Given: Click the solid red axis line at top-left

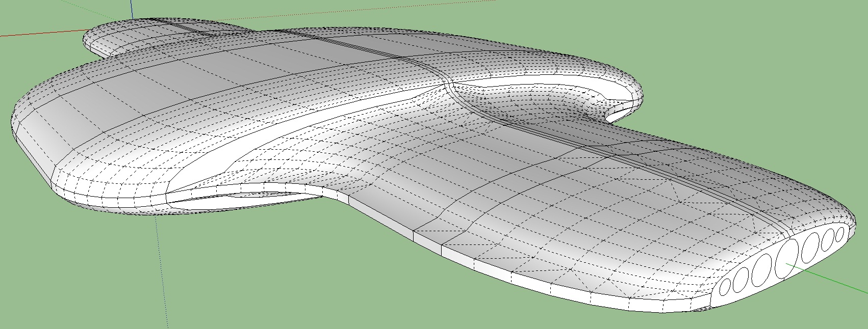Looking at the screenshot, I should (41, 35).
